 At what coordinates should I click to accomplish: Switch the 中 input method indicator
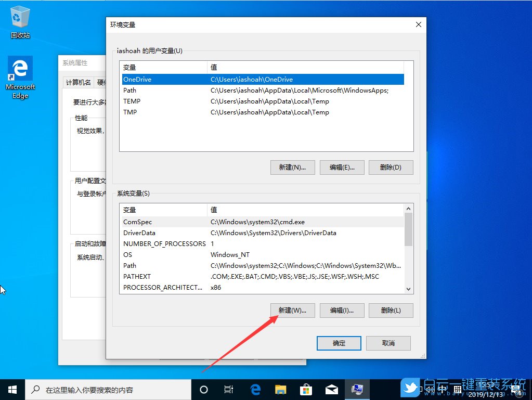click(443, 389)
